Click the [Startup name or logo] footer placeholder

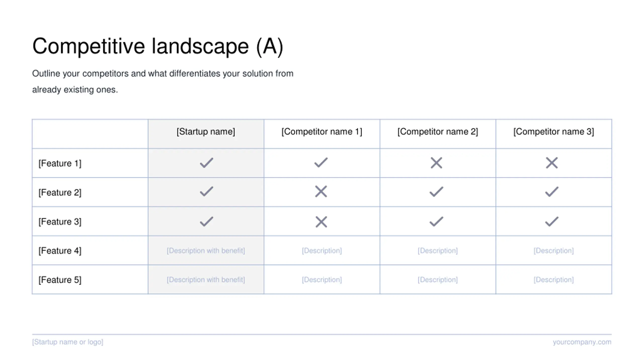68,342
